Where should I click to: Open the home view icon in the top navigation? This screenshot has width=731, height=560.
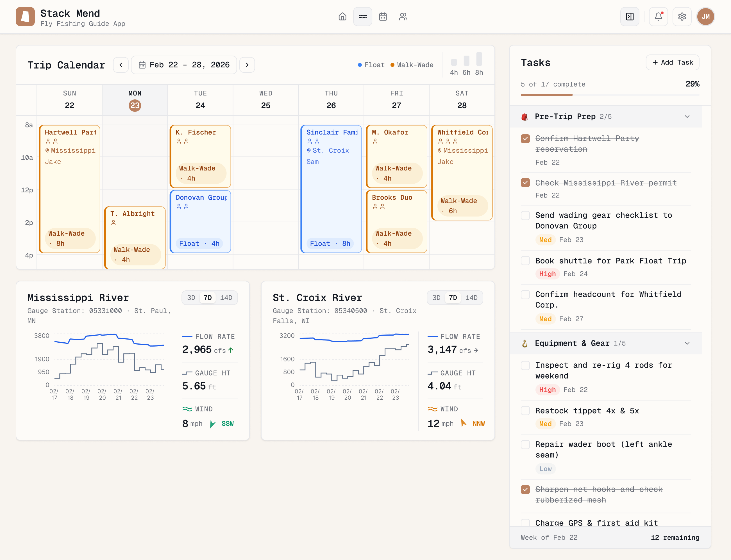coord(342,16)
